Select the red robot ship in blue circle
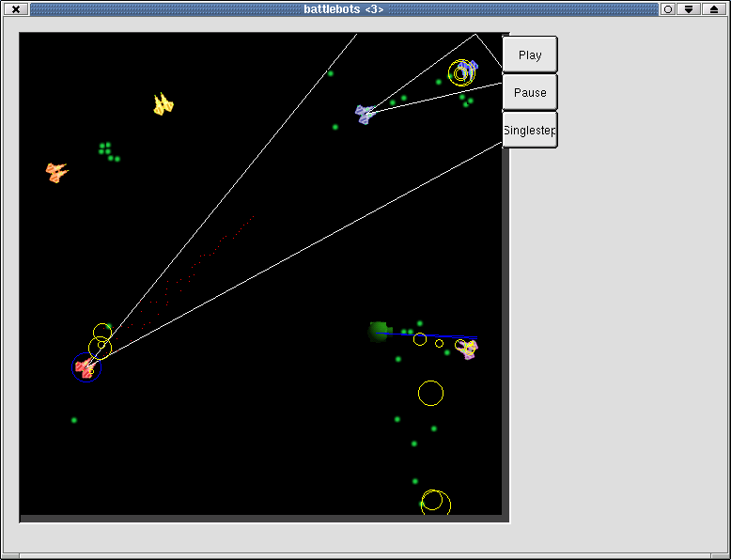Viewport: 731px width, 560px height. pos(86,368)
